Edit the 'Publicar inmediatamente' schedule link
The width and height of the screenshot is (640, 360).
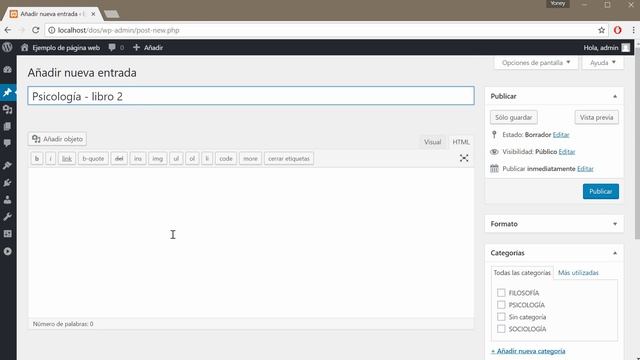585,169
